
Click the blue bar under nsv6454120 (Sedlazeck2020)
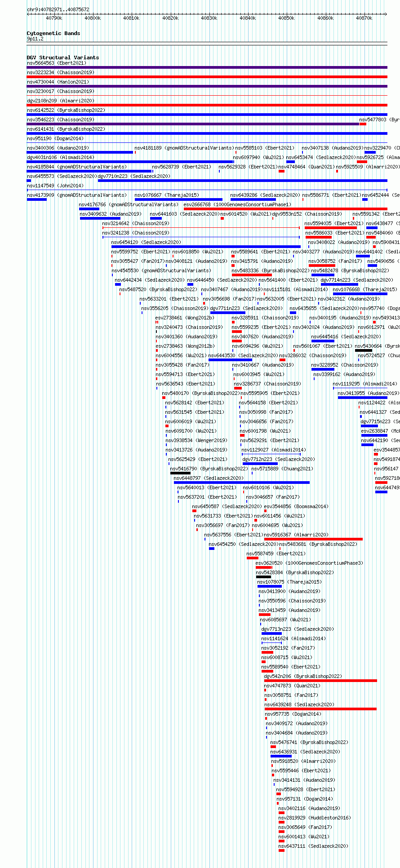(206, 247)
